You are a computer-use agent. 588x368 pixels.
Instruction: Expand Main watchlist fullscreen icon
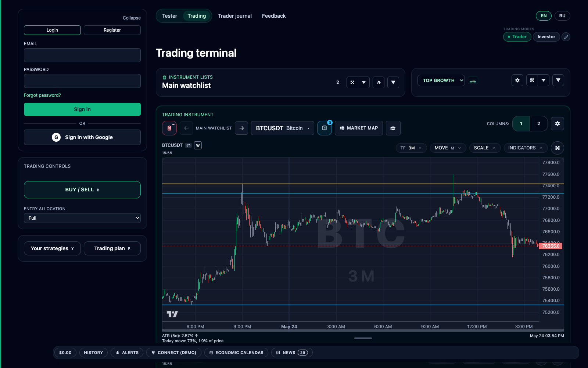tap(352, 82)
